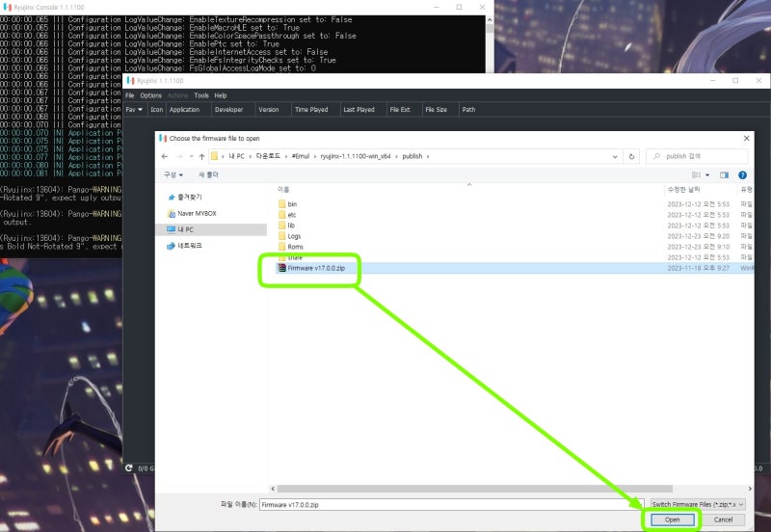771x532 pixels.
Task: Click the 파일 이름 filename input field
Action: 451,504
